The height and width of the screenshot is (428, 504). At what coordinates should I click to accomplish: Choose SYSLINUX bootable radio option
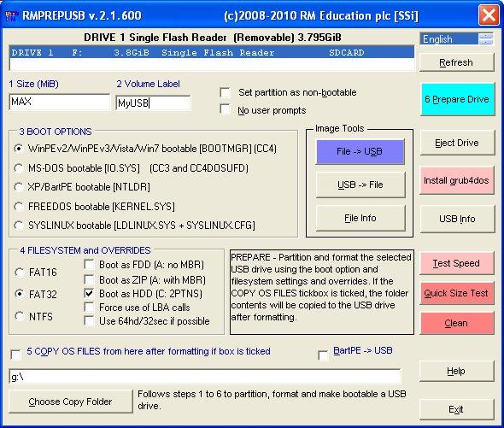pos(19,226)
